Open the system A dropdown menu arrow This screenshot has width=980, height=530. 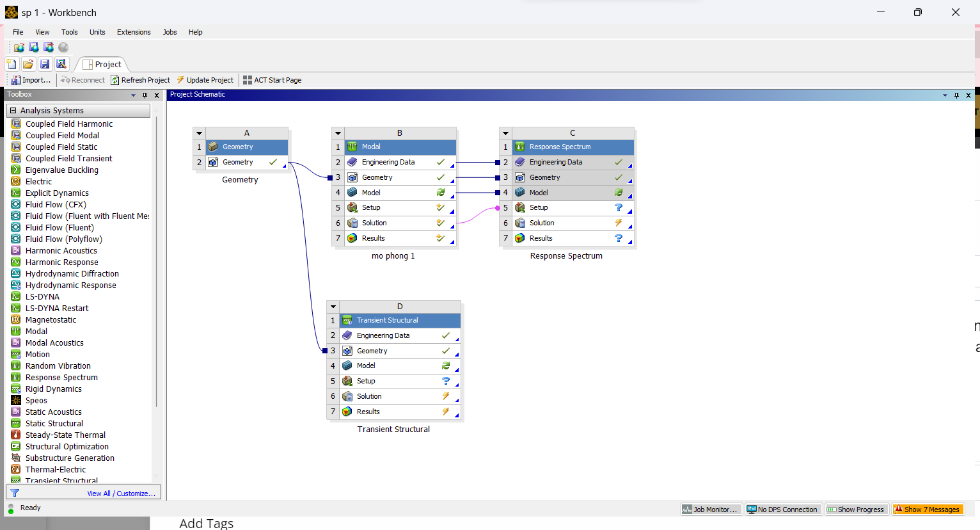(x=200, y=133)
